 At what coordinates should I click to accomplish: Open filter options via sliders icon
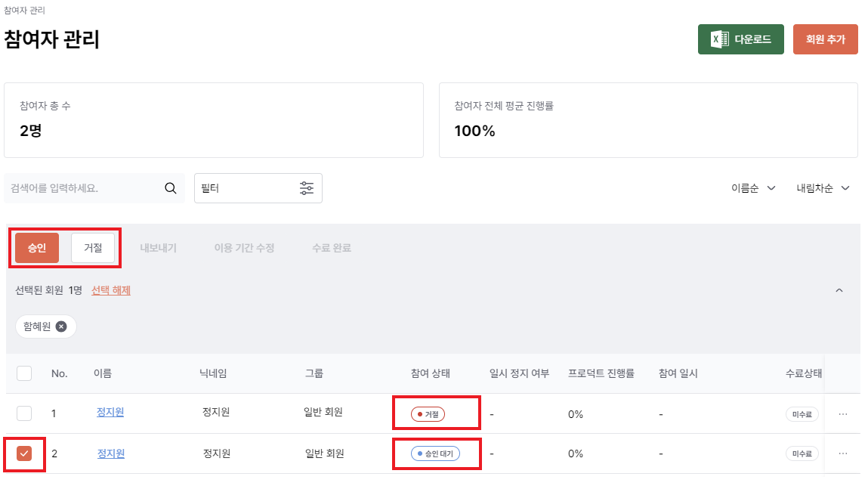point(307,188)
